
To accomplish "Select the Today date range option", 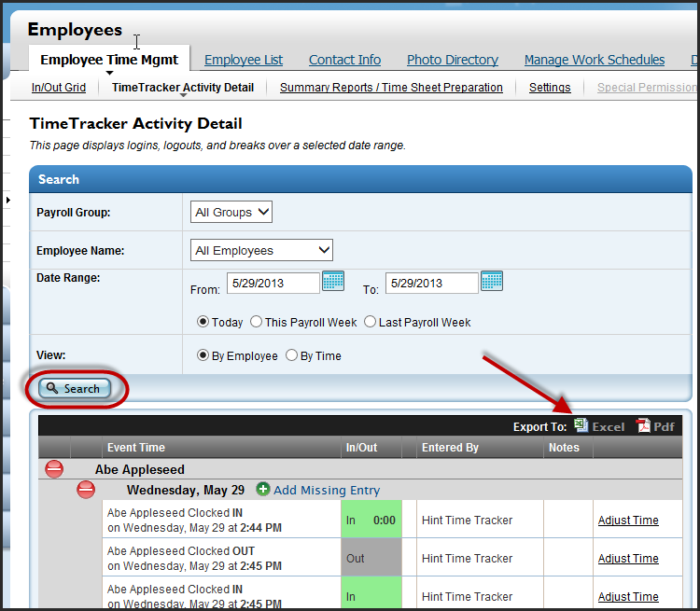I will (203, 322).
